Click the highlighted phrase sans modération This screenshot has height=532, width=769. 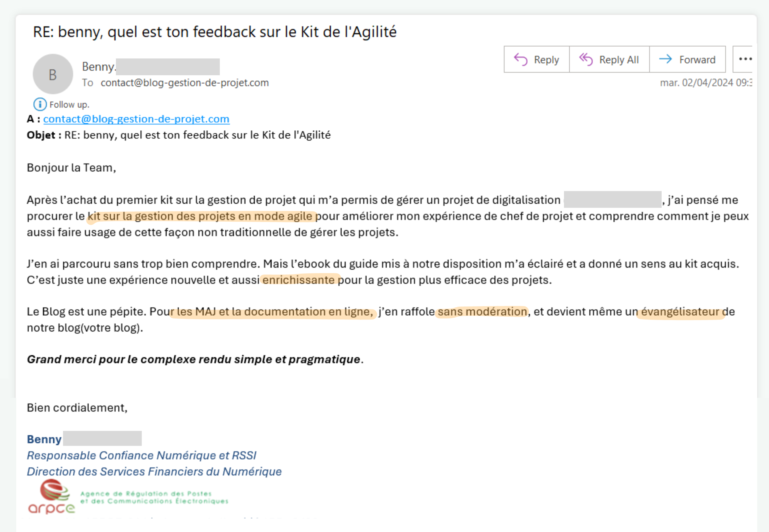pos(482,312)
